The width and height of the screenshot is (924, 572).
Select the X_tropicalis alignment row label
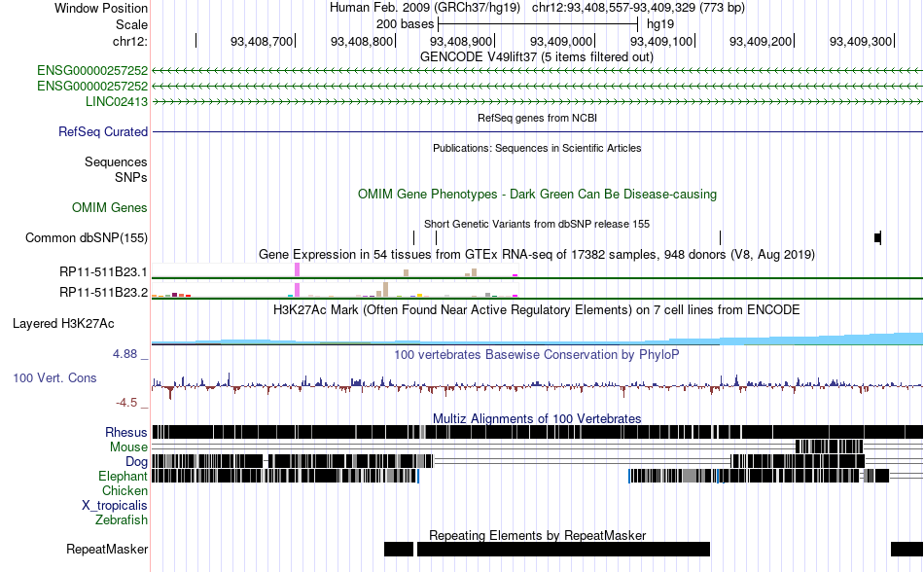pyautogui.click(x=115, y=506)
